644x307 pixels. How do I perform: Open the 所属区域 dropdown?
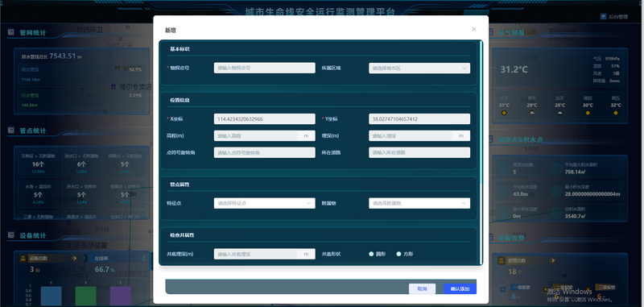point(419,68)
